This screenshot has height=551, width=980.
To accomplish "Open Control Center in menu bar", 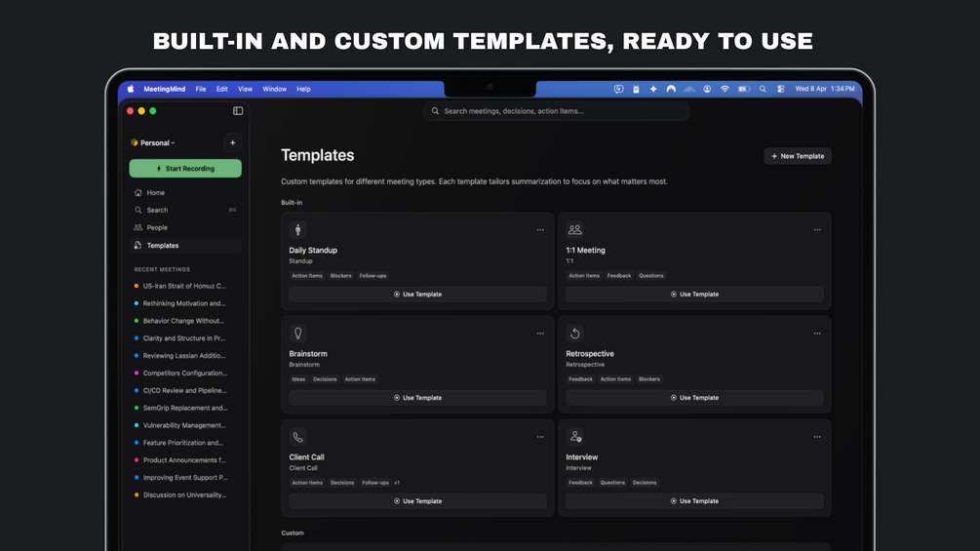I will (x=781, y=90).
